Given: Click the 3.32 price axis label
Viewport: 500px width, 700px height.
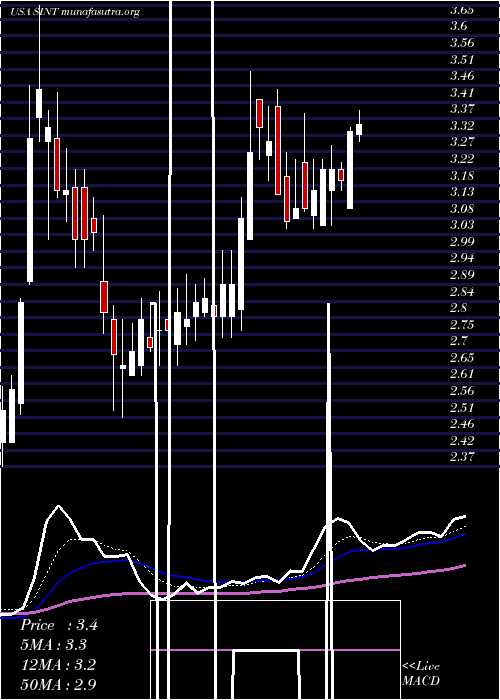Looking at the screenshot, I should (462, 125).
